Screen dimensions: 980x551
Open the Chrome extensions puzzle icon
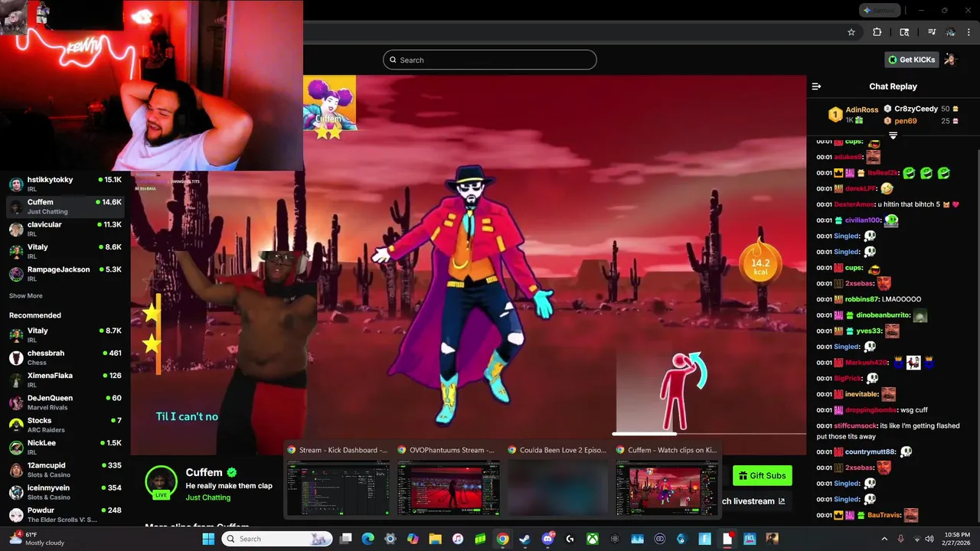coord(877,32)
